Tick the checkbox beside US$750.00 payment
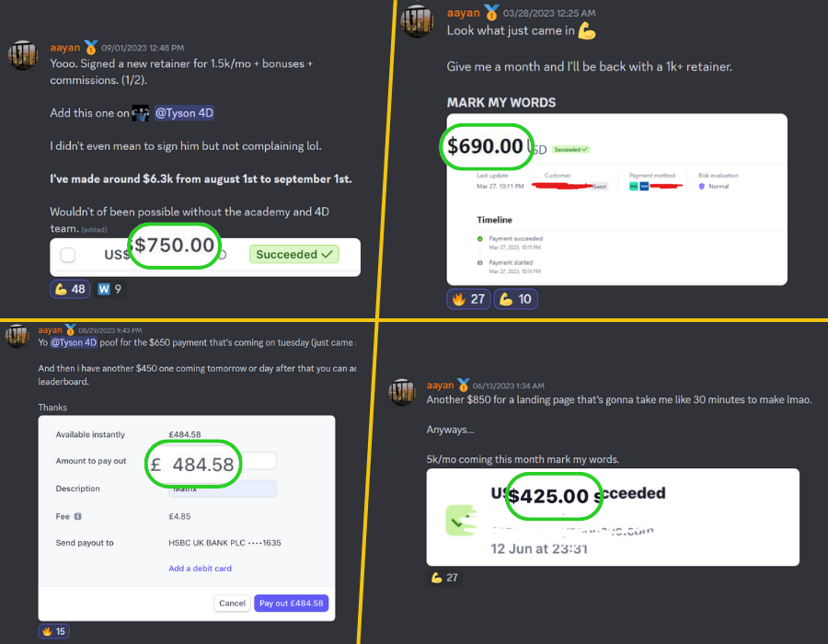The width and height of the screenshot is (828, 644). click(x=67, y=255)
